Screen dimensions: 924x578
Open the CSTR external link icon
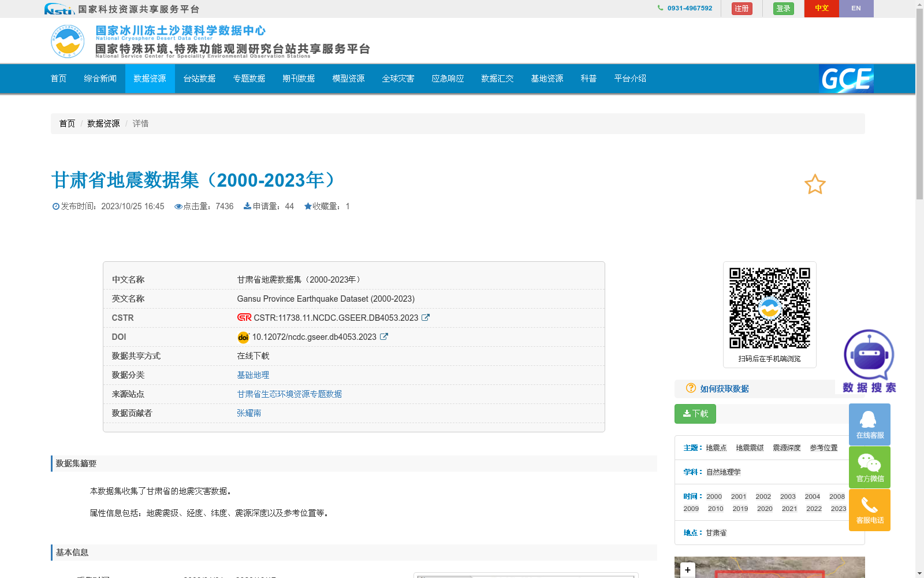click(426, 317)
